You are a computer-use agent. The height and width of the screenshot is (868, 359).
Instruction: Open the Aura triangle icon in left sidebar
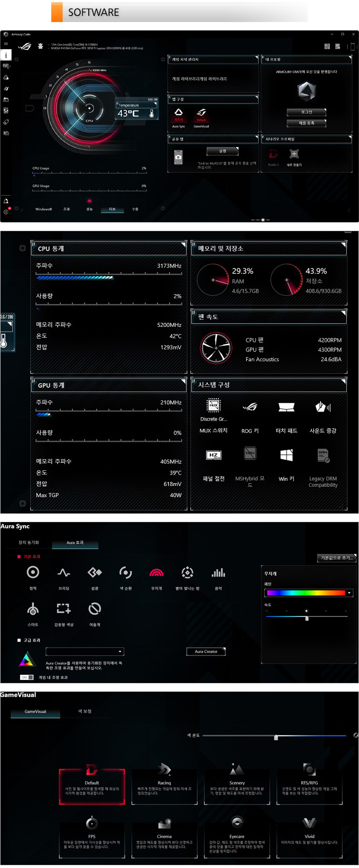(6, 77)
